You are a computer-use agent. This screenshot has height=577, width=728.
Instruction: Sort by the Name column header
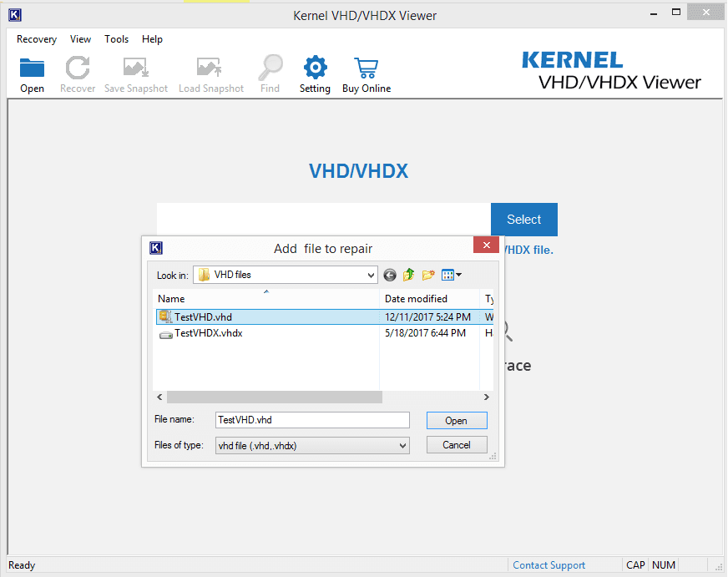[266, 298]
